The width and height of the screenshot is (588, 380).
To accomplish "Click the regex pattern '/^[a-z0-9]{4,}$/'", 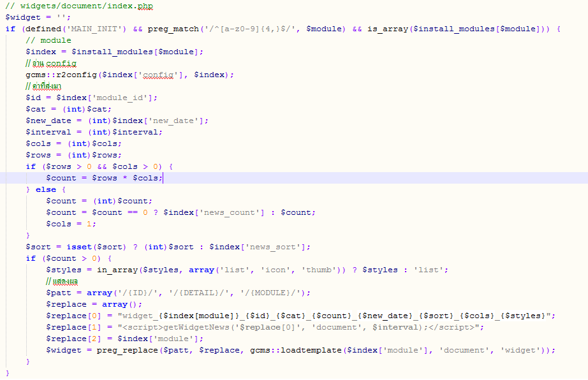I will 251,29.
